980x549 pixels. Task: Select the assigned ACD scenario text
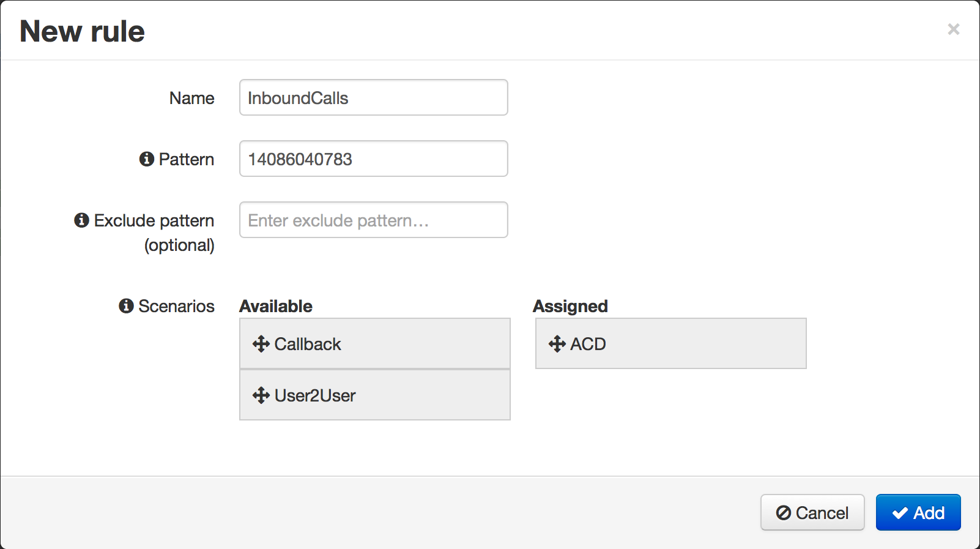click(588, 344)
